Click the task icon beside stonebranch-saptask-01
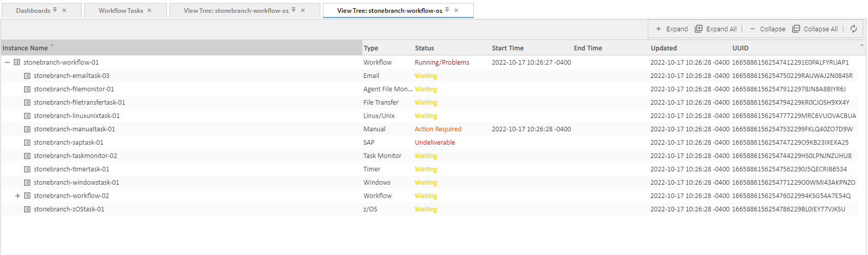 tap(27, 143)
